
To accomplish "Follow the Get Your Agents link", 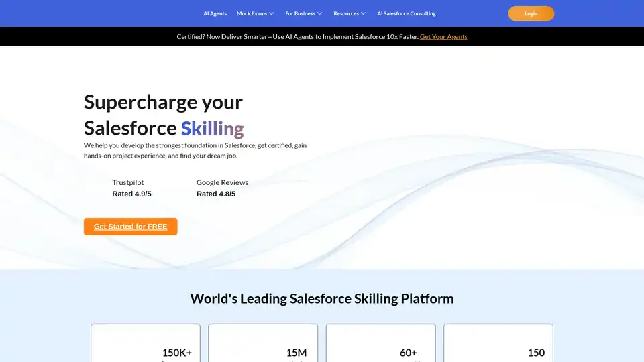I will tap(443, 36).
